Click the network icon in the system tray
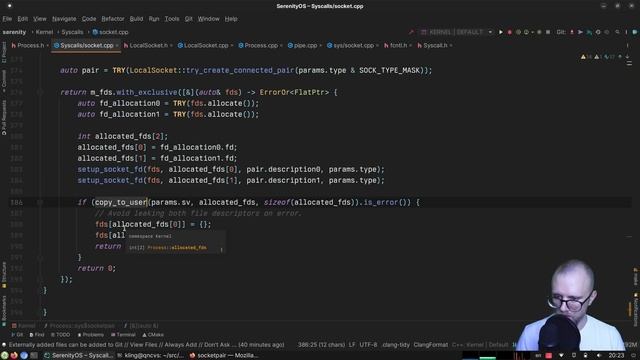Viewport: 640px width, 360px height. pyautogui.click(x=561, y=356)
